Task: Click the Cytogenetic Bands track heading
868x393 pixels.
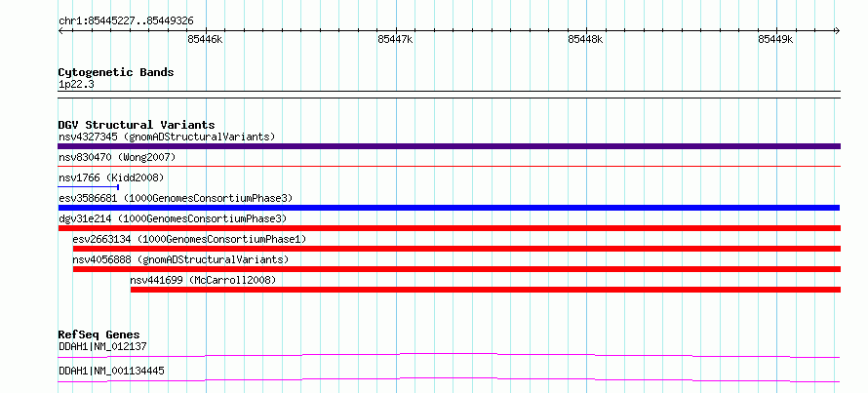Action: (116, 72)
